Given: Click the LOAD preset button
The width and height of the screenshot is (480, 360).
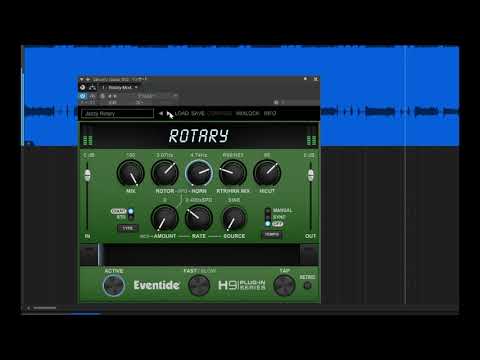Looking at the screenshot, I should point(182,113).
